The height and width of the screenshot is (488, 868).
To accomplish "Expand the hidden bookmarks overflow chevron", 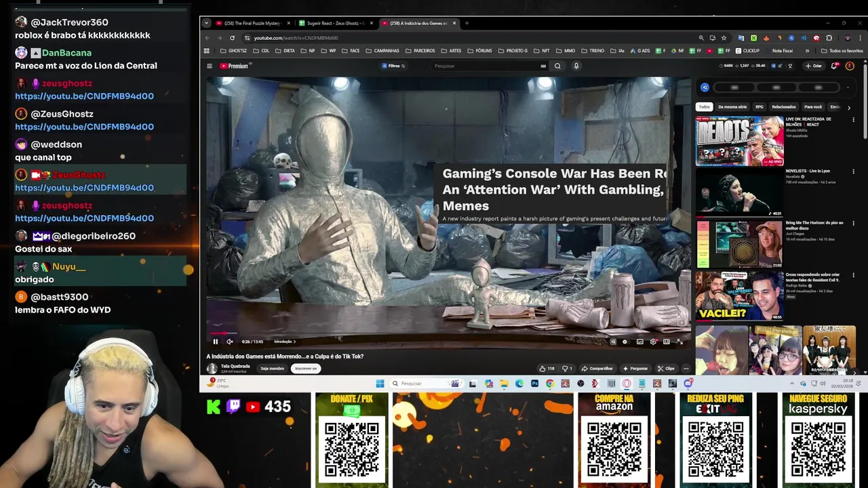I will pos(807,51).
